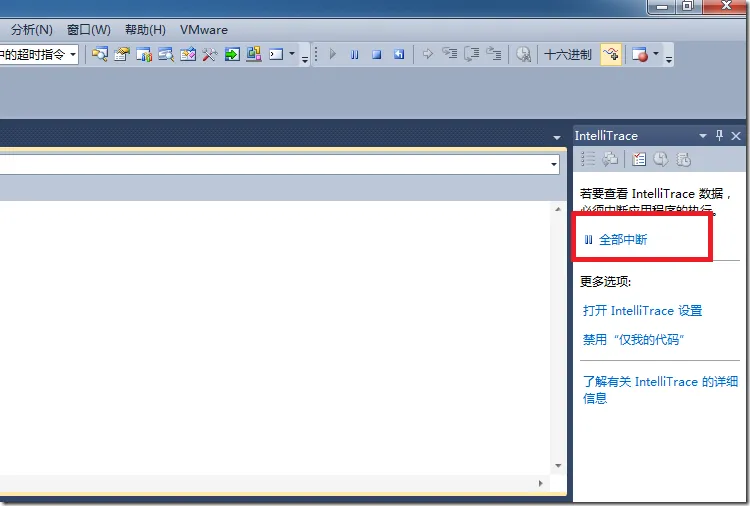
Task: Open the Breakpoints window icon with red dot
Action: (x=640, y=55)
